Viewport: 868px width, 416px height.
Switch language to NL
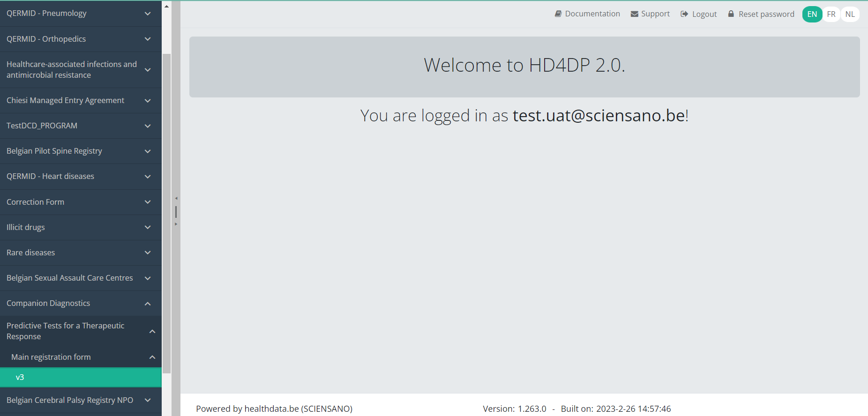(850, 14)
